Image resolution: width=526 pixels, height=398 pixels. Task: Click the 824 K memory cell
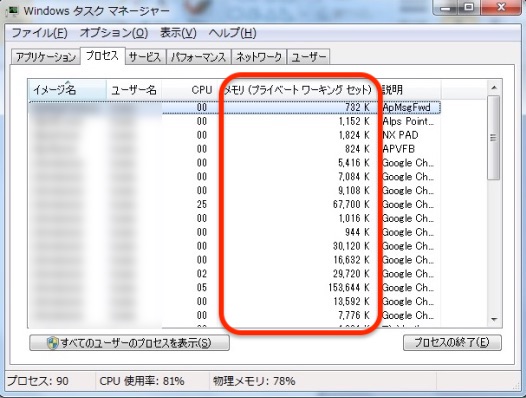[357, 149]
